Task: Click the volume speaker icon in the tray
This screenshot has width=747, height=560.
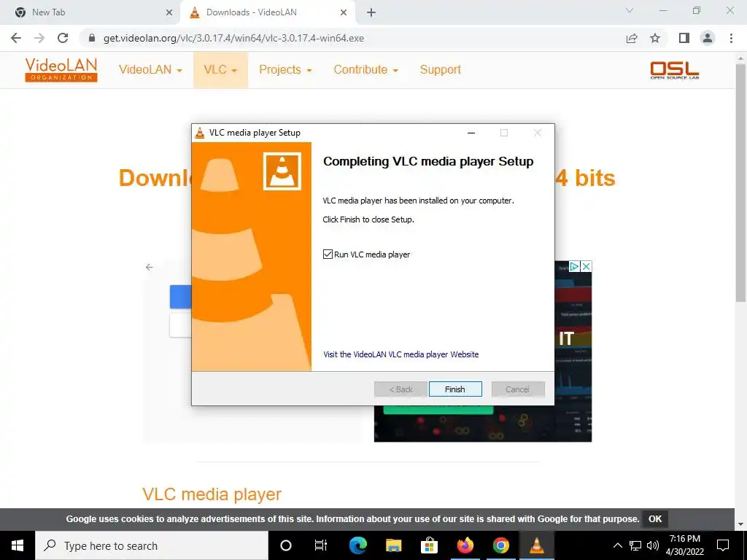Action: (x=653, y=545)
